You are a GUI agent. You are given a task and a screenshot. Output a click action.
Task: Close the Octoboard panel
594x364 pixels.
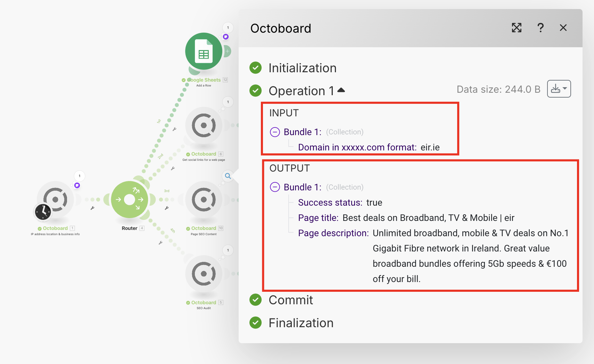click(563, 28)
